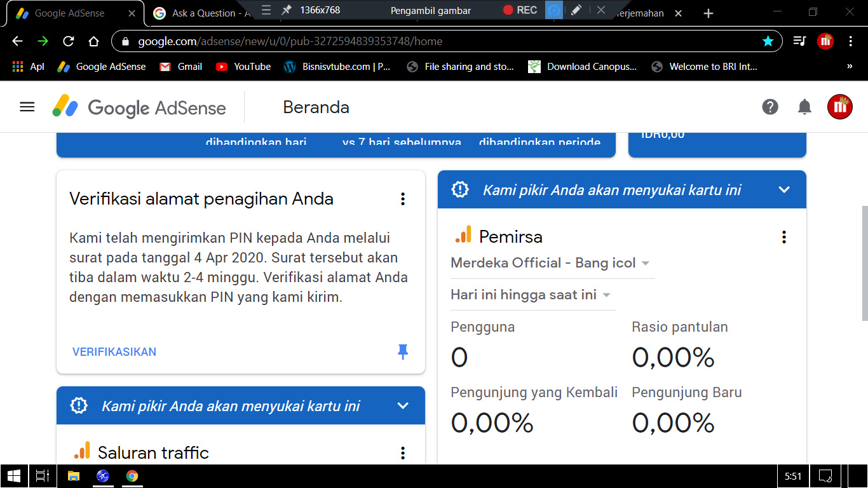Open a new browser tab
The image size is (868, 488).
point(709,13)
